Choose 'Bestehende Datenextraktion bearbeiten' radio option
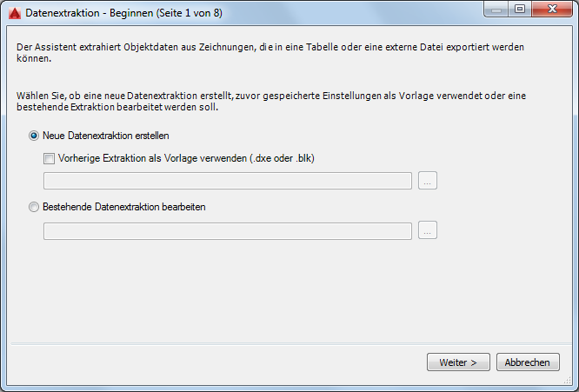The width and height of the screenshot is (579, 392). 35,207
